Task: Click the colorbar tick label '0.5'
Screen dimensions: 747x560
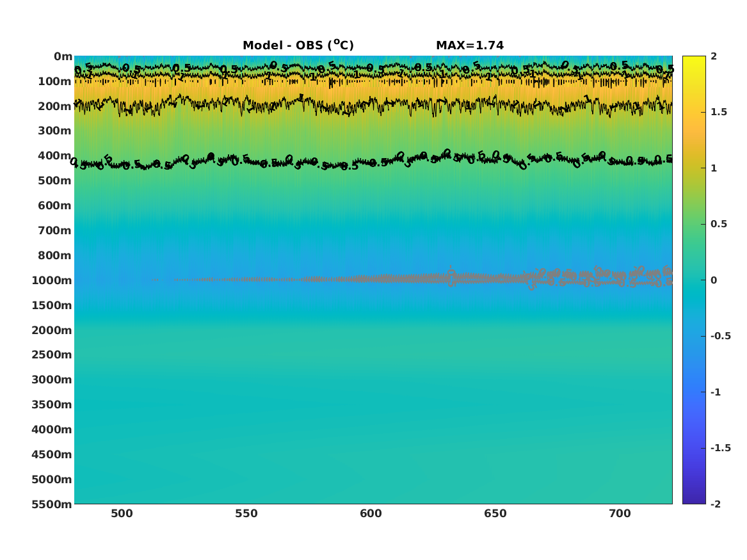Action: (719, 224)
